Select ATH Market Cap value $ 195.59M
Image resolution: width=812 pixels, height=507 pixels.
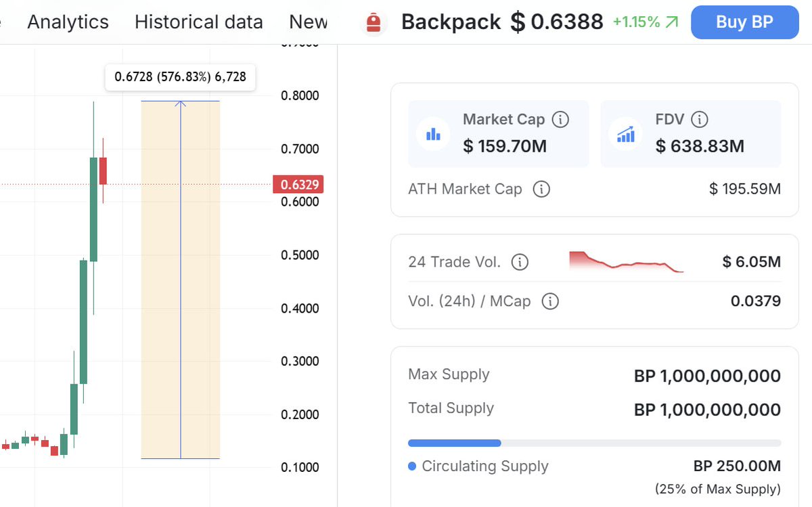coord(745,189)
